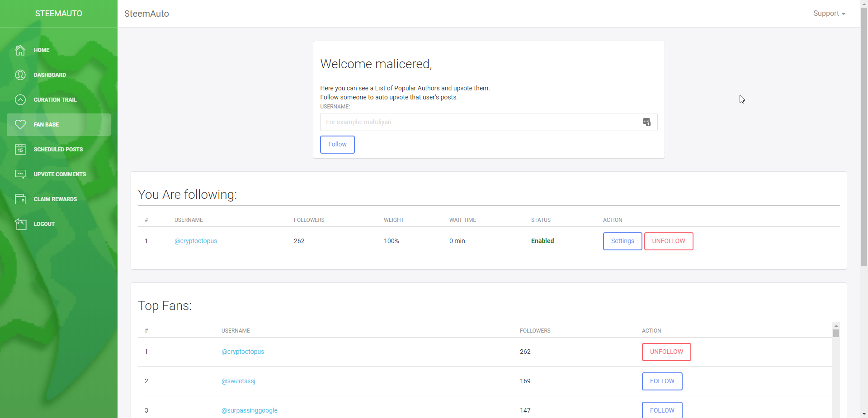Click the STEEMAUTO sidebar logo

coord(59,14)
